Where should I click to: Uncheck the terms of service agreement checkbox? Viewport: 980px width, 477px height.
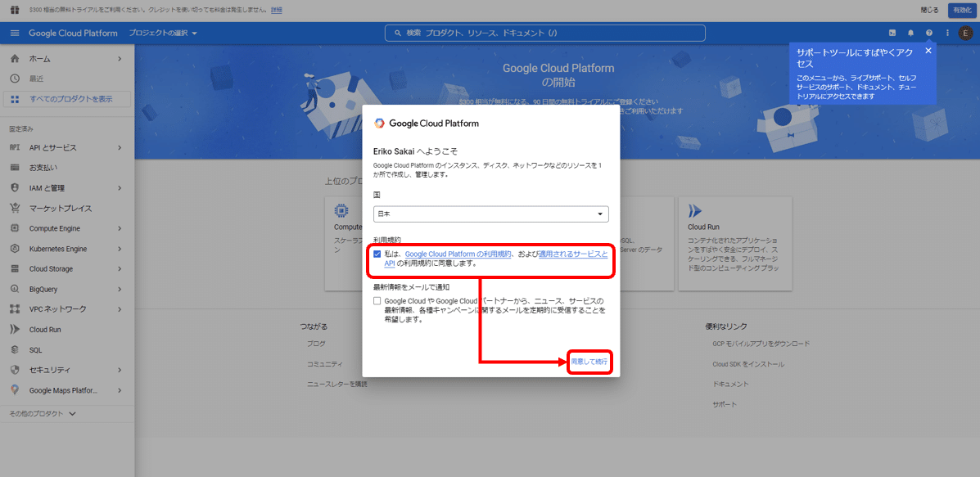[377, 254]
